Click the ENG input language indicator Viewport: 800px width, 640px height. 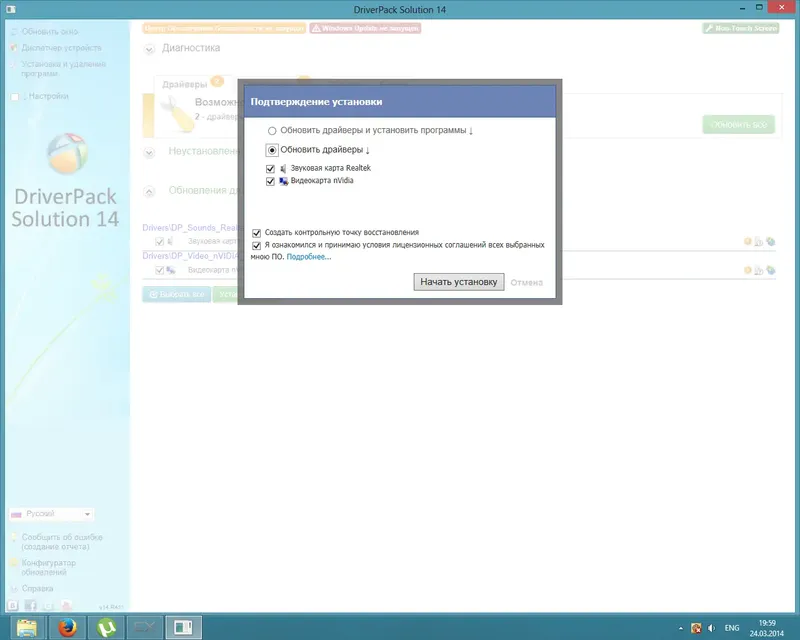[x=732, y=628]
